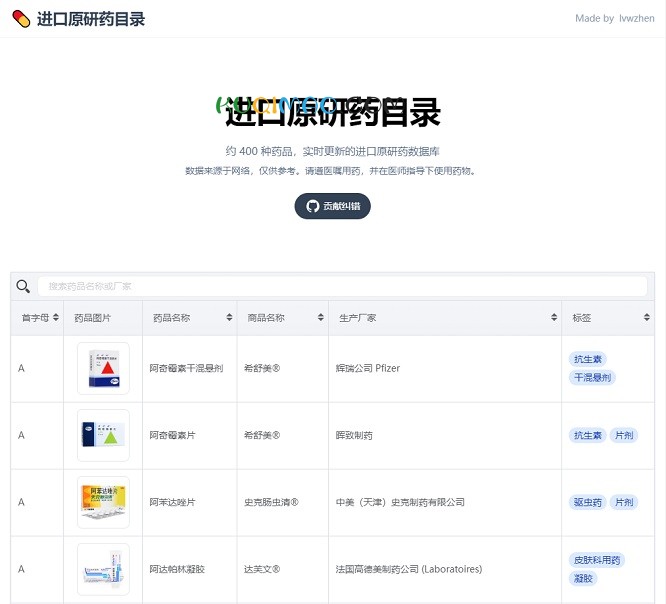Sort by 标签 column arrows
This screenshot has width=666, height=604.
tap(646, 317)
